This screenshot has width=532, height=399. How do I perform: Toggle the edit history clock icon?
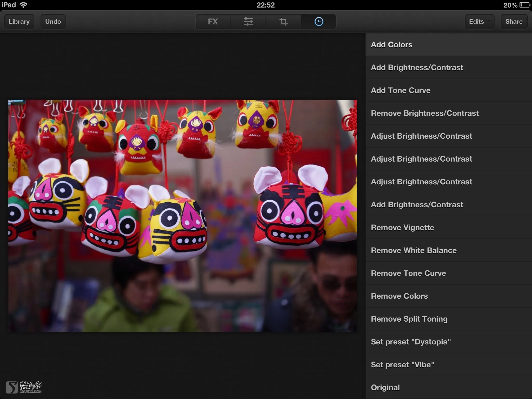click(x=319, y=22)
